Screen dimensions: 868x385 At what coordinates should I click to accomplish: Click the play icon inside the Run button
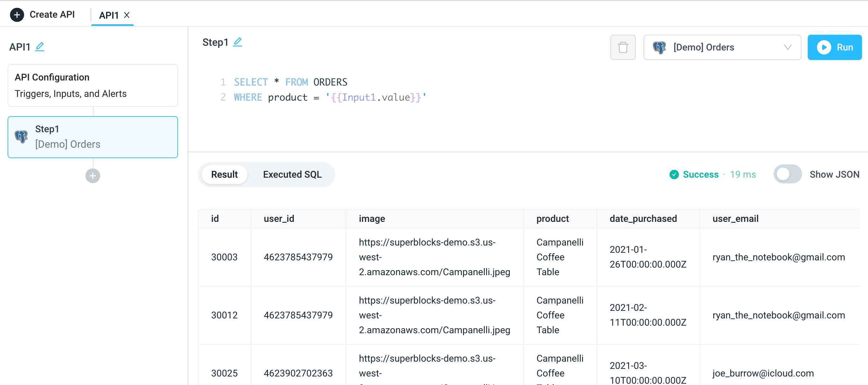[824, 47]
